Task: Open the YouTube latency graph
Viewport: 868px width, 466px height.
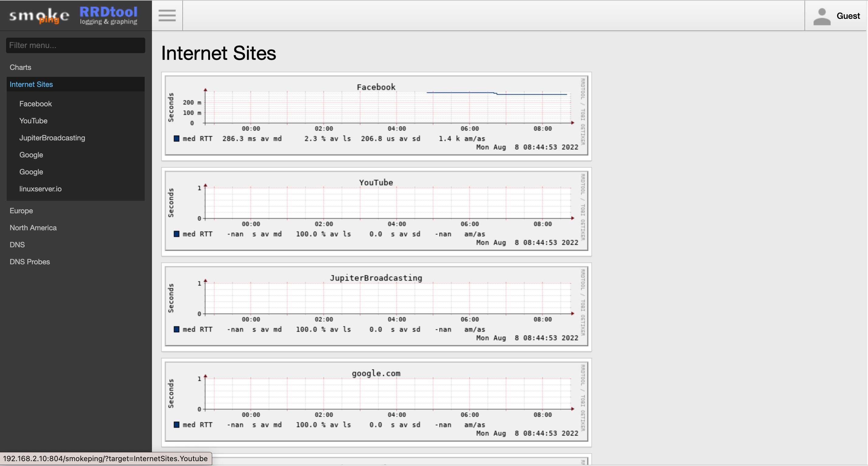Action: [376, 211]
